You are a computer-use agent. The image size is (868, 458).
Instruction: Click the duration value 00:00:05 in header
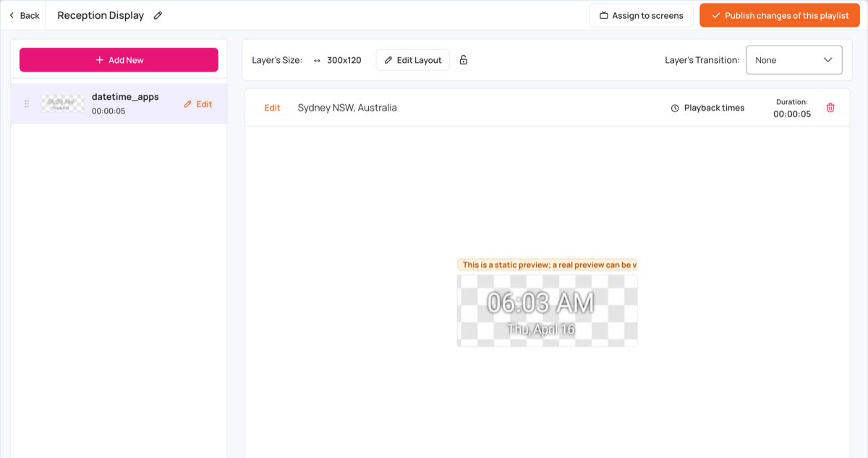pos(792,114)
